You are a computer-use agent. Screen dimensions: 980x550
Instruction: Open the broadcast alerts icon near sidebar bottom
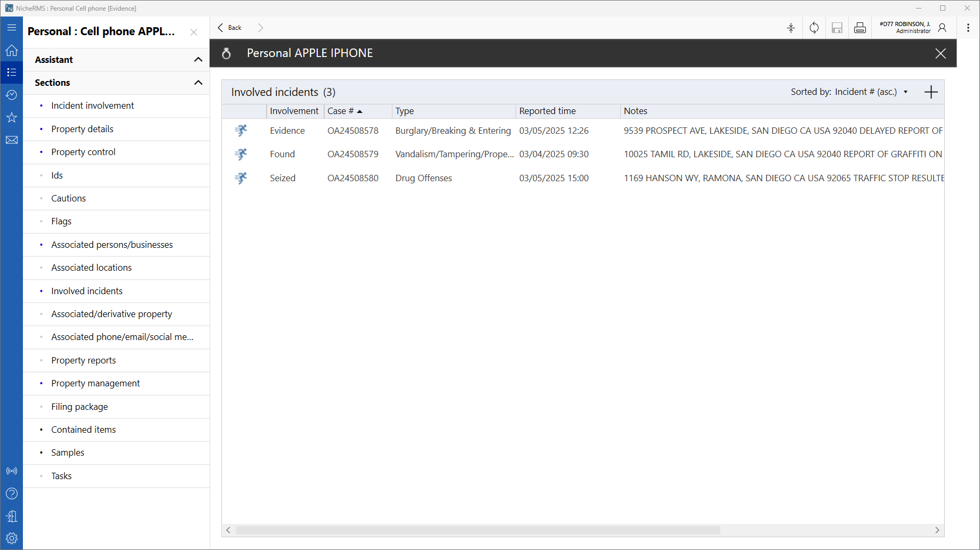(12, 471)
